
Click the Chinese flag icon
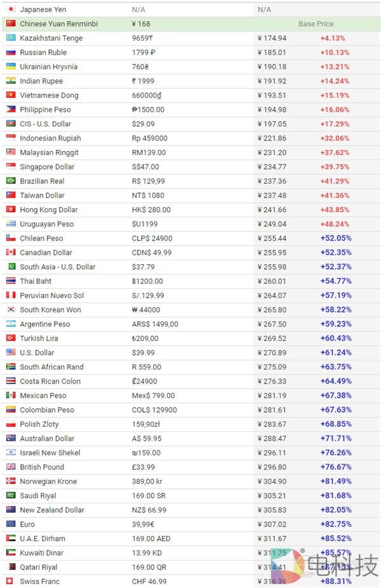click(x=11, y=23)
